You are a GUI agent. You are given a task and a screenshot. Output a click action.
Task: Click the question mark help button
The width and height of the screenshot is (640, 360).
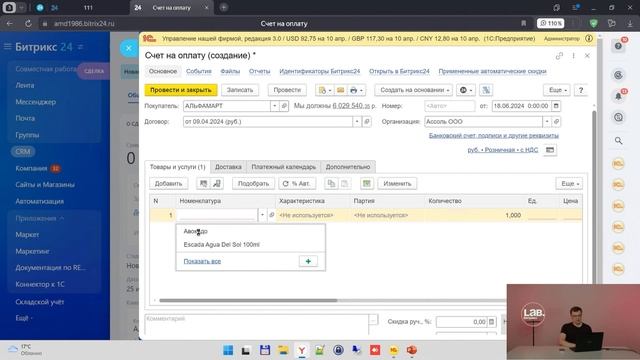click(x=581, y=90)
